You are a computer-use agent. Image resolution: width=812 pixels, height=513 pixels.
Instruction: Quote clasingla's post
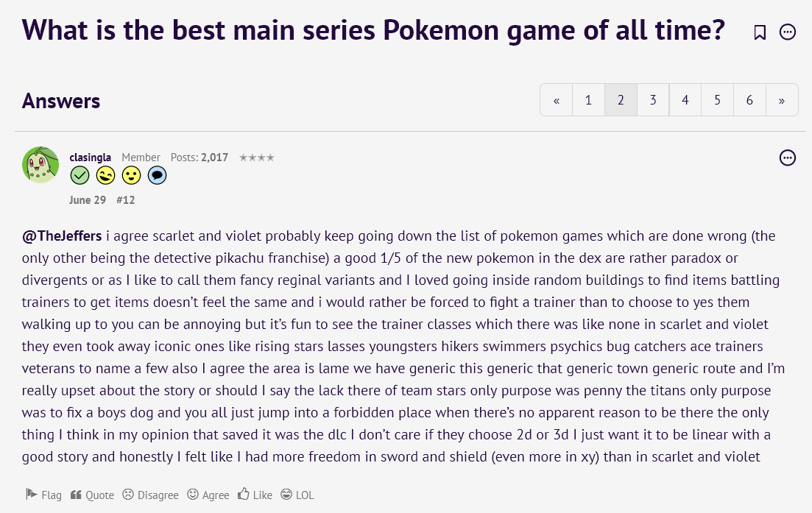point(93,495)
